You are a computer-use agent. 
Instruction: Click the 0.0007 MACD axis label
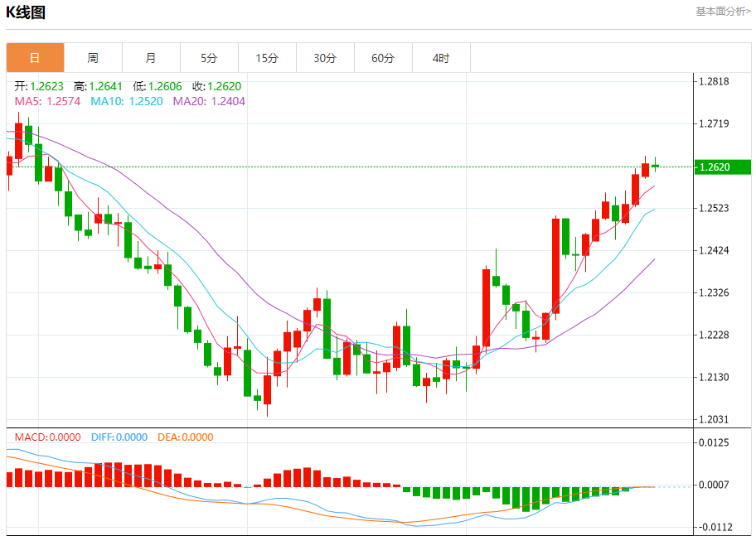point(714,485)
